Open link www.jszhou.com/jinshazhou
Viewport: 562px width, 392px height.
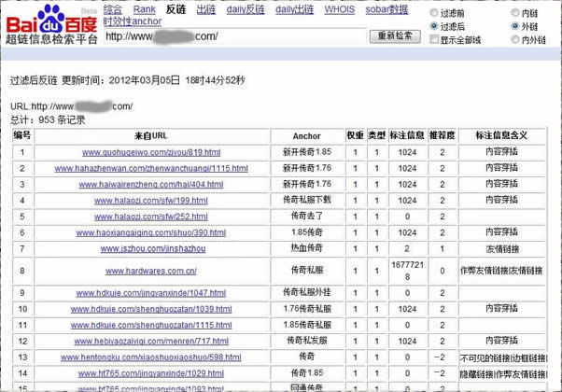(153, 248)
